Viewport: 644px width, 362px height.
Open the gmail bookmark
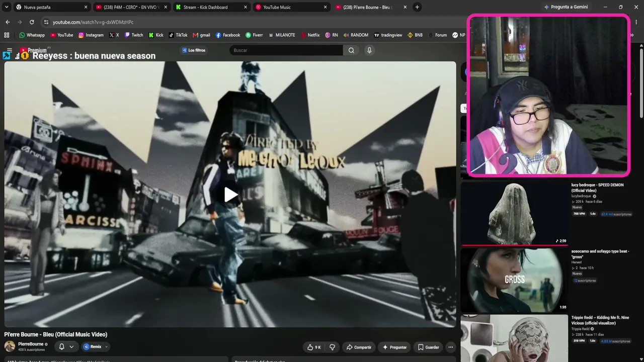pyautogui.click(x=201, y=35)
